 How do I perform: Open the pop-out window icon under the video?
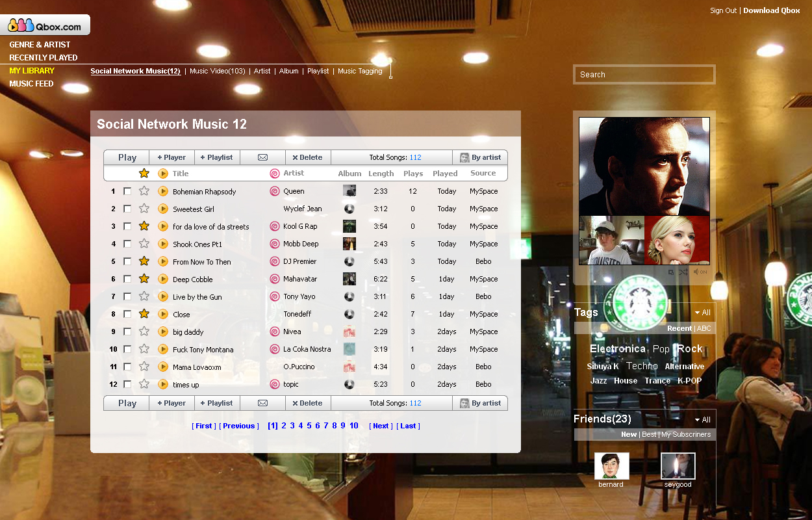671,272
